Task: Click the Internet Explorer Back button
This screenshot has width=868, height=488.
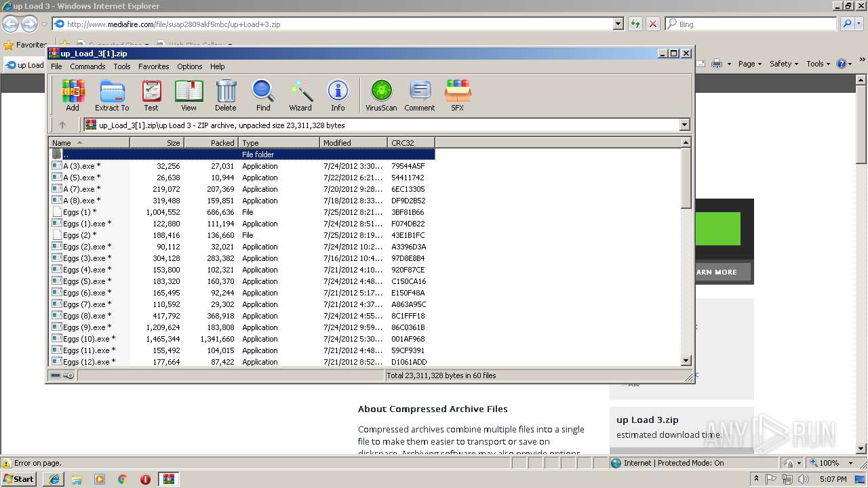Action: click(x=10, y=24)
